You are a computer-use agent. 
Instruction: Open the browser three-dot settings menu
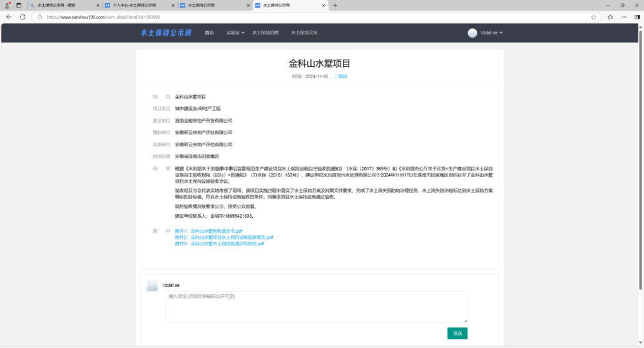point(635,17)
